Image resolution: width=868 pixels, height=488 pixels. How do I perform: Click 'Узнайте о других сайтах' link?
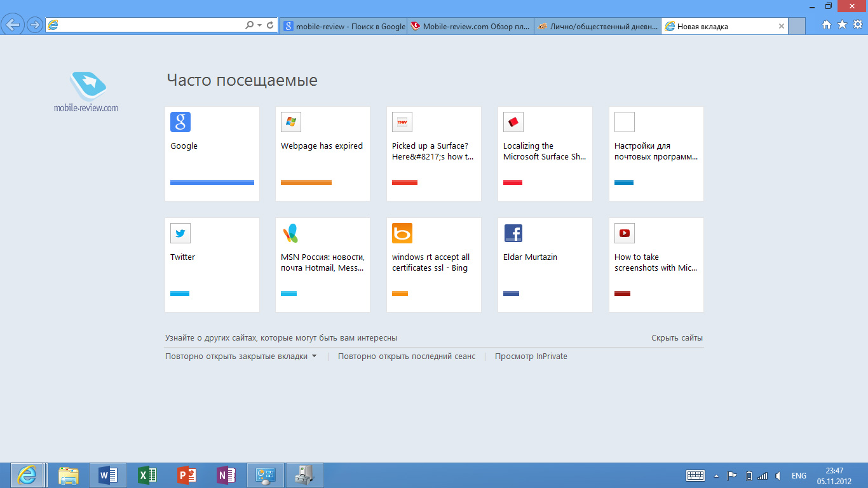tap(281, 338)
